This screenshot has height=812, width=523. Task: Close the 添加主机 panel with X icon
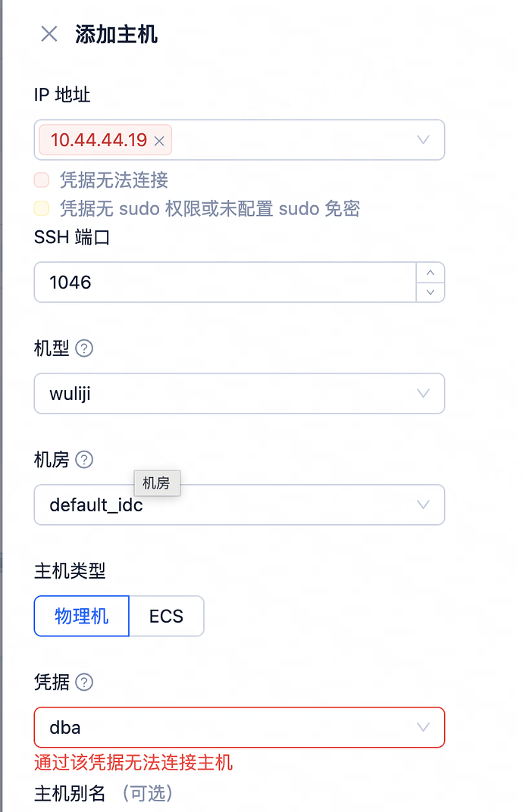point(49,34)
